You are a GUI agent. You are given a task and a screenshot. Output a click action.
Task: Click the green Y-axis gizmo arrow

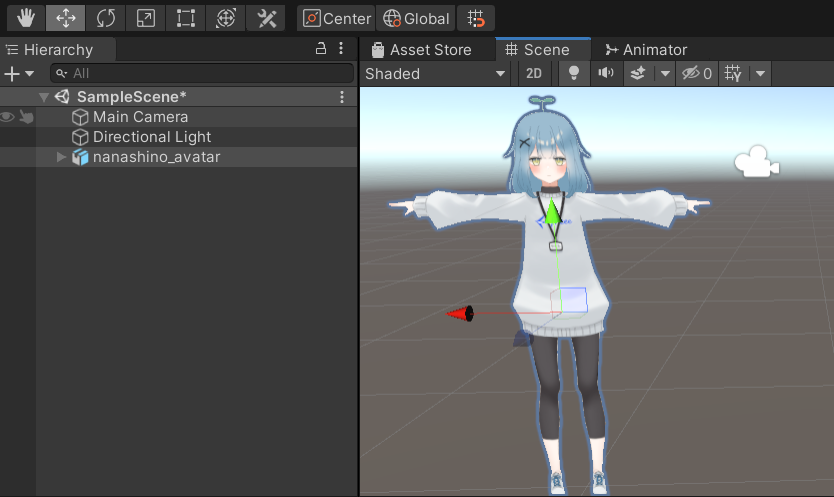tap(553, 211)
